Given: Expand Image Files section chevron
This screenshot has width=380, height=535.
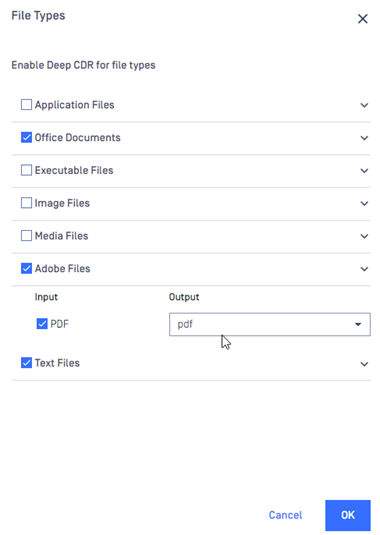Looking at the screenshot, I should pyautogui.click(x=364, y=203).
